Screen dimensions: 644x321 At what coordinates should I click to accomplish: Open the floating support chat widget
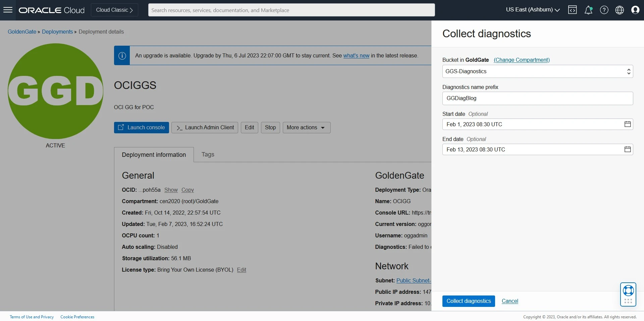tap(628, 294)
